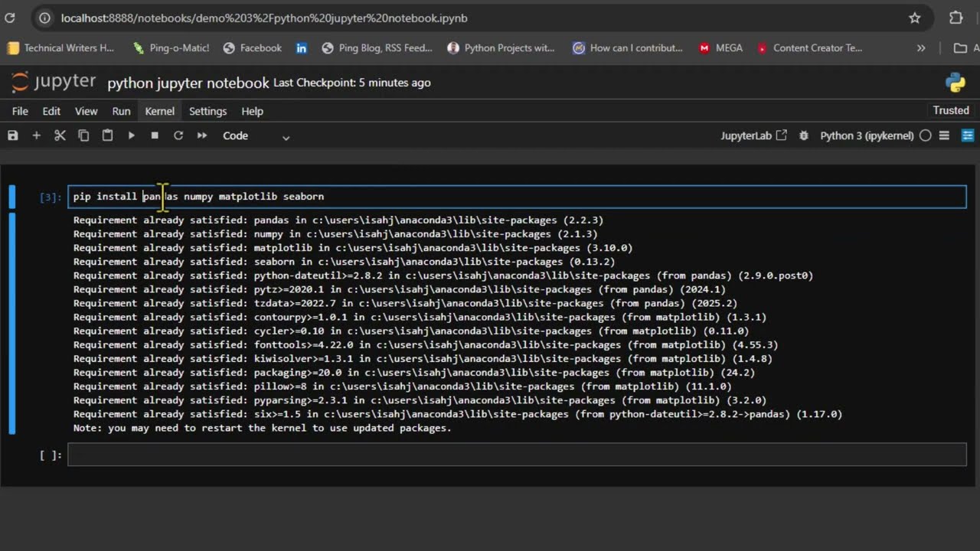980x551 pixels.
Task: Open How can I contribut... bookmark
Action: click(x=628, y=47)
